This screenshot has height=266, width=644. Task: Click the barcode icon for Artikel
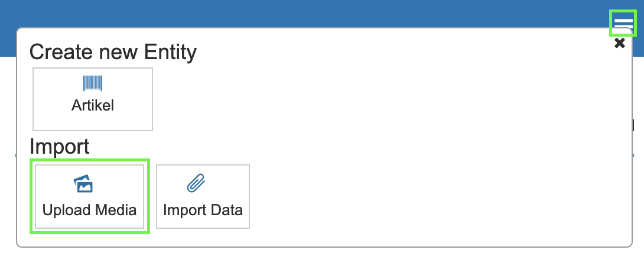pyautogui.click(x=93, y=83)
